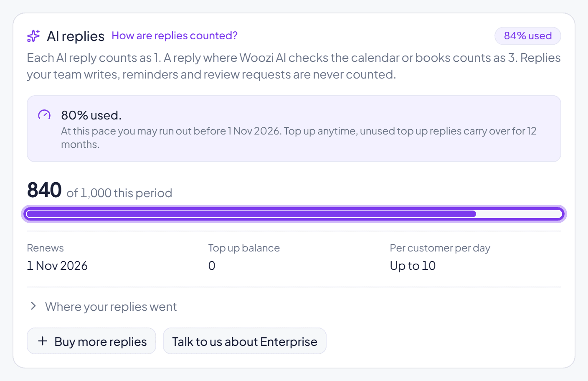The image size is (588, 381).
Task: Click the '1 Nov 2026' renewal date value
Action: pyautogui.click(x=57, y=266)
